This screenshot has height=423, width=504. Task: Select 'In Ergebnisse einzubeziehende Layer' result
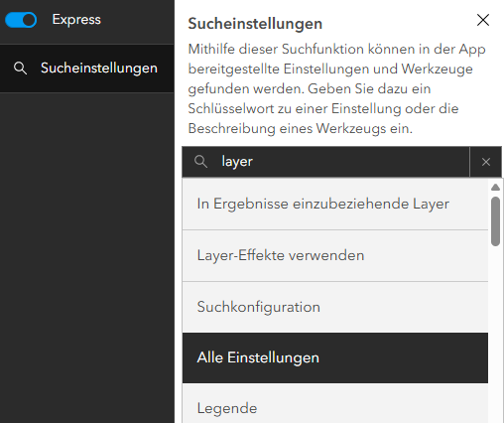(x=335, y=204)
